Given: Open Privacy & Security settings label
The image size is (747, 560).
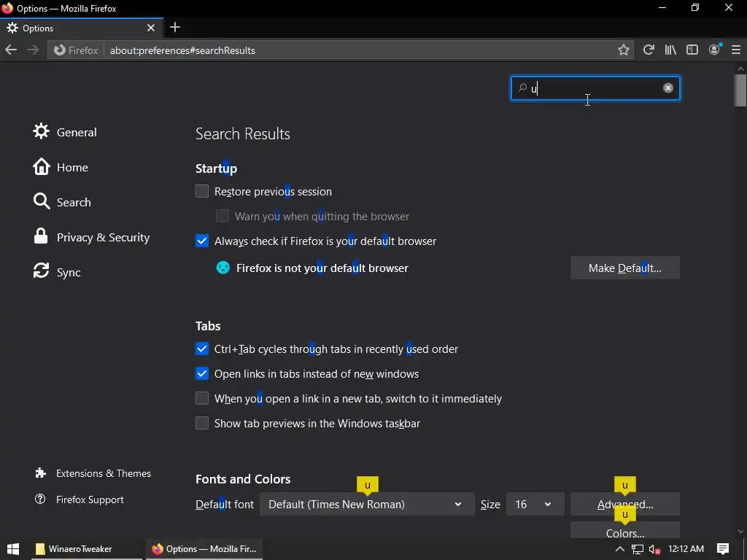Looking at the screenshot, I should click(x=104, y=237).
